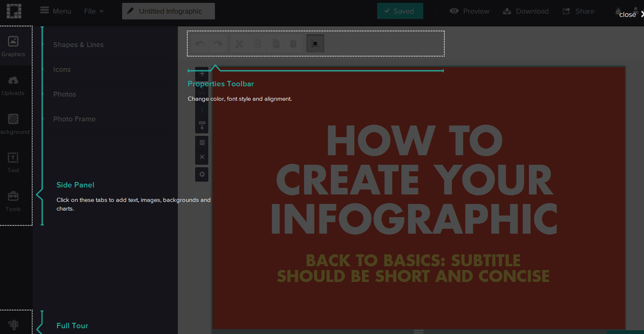The height and width of the screenshot is (334, 644).
Task: Click the trash delete icon in toolbar
Action: [x=293, y=43]
